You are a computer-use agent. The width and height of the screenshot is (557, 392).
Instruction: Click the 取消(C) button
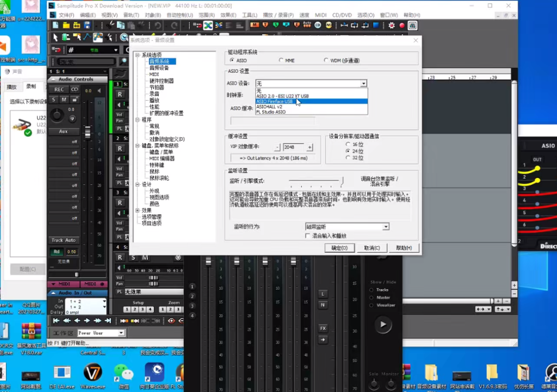click(372, 248)
